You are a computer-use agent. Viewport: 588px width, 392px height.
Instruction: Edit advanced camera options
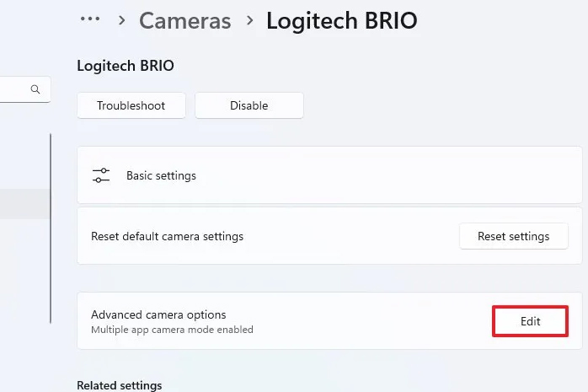click(x=530, y=321)
